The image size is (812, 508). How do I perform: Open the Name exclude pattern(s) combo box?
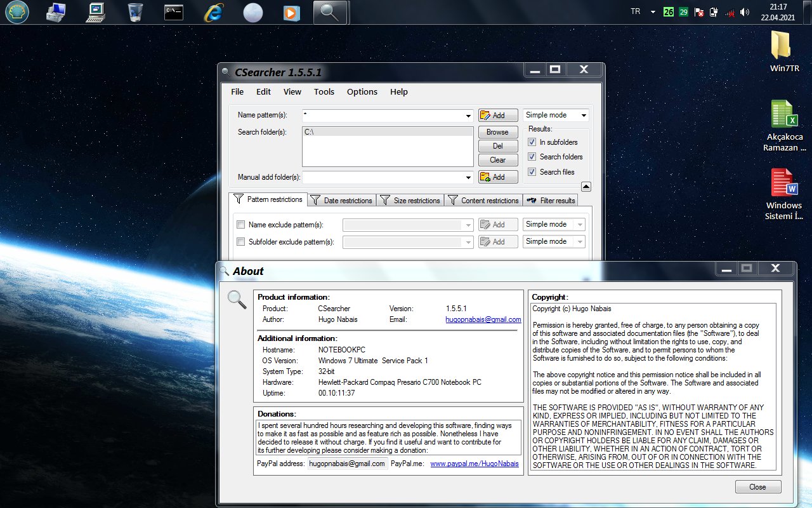(x=408, y=225)
